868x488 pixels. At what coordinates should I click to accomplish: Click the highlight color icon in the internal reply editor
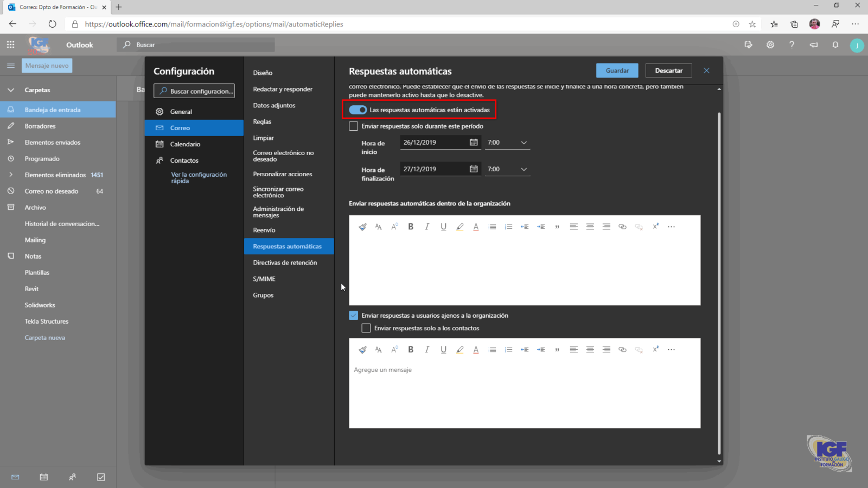coord(459,227)
